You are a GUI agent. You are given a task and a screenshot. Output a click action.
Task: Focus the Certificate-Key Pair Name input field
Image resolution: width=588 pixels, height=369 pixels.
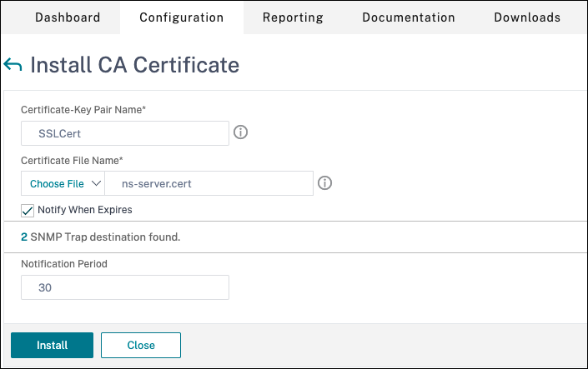click(x=125, y=133)
